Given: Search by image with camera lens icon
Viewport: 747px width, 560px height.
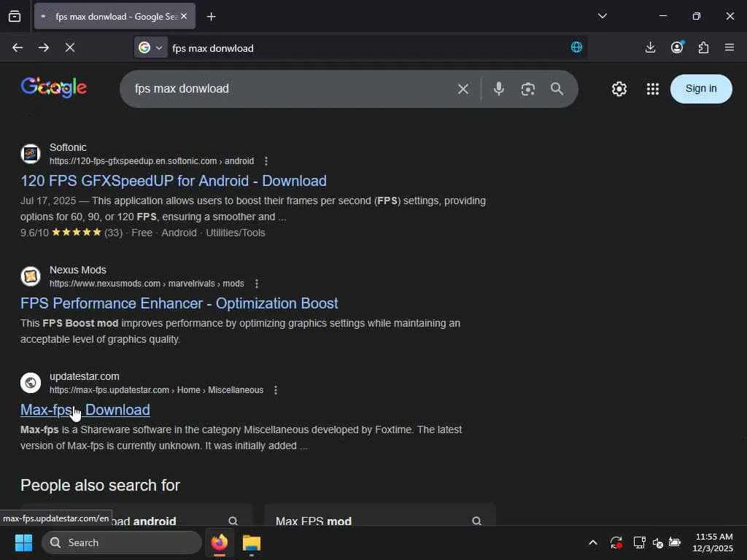Looking at the screenshot, I should tap(528, 89).
